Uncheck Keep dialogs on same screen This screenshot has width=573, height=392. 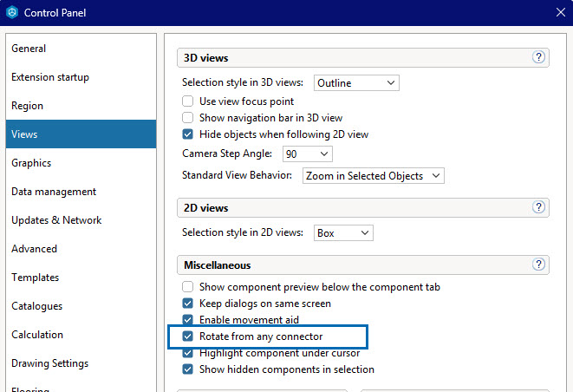[188, 304]
